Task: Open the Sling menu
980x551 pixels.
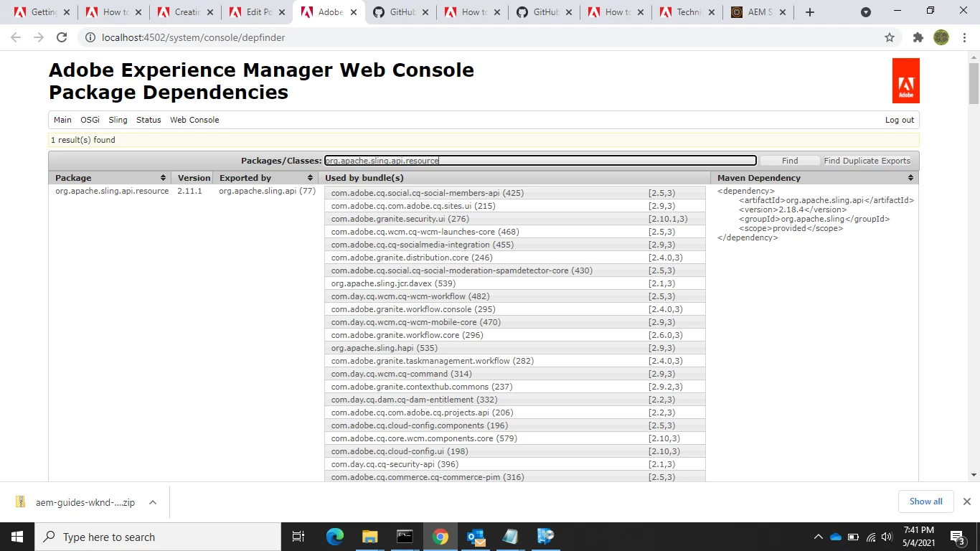Action: (118, 120)
